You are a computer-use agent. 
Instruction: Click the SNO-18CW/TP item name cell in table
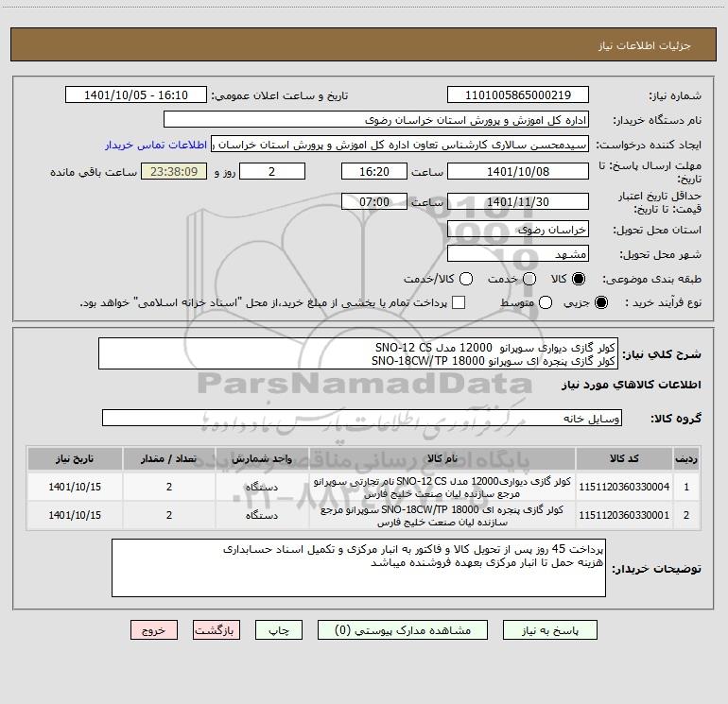442,515
